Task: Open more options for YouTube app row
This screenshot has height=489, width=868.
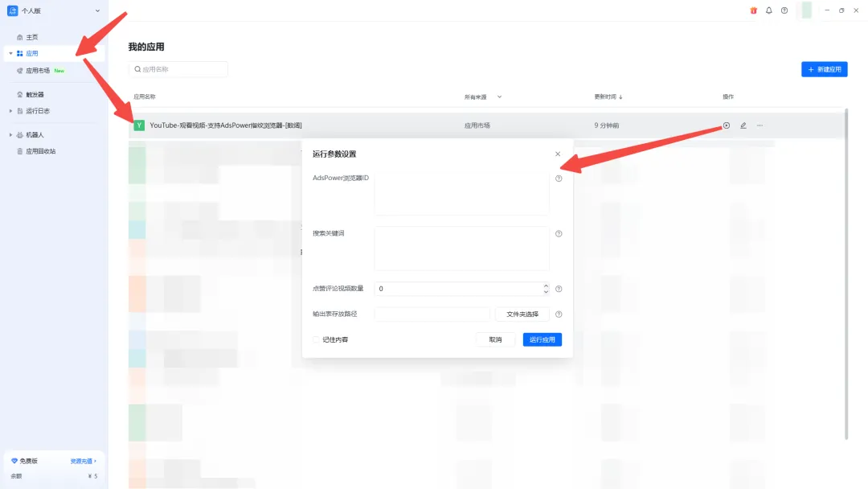Action: pyautogui.click(x=759, y=125)
